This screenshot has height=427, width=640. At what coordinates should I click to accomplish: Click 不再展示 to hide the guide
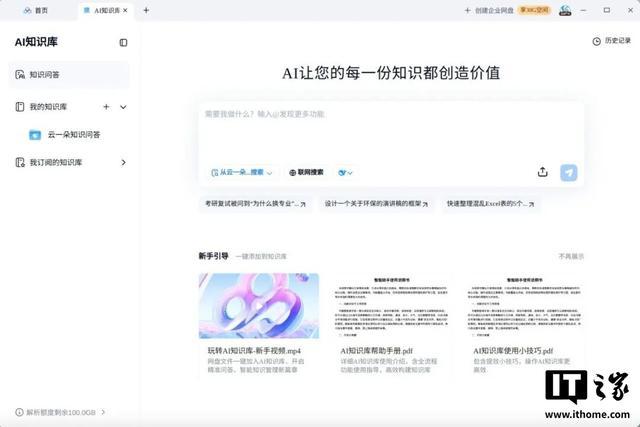tap(571, 256)
